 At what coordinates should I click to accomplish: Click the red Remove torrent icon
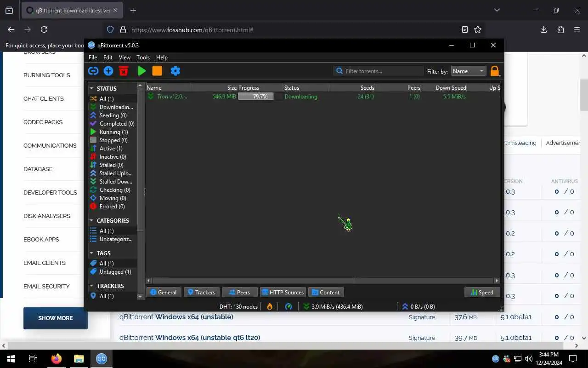pyautogui.click(x=124, y=71)
